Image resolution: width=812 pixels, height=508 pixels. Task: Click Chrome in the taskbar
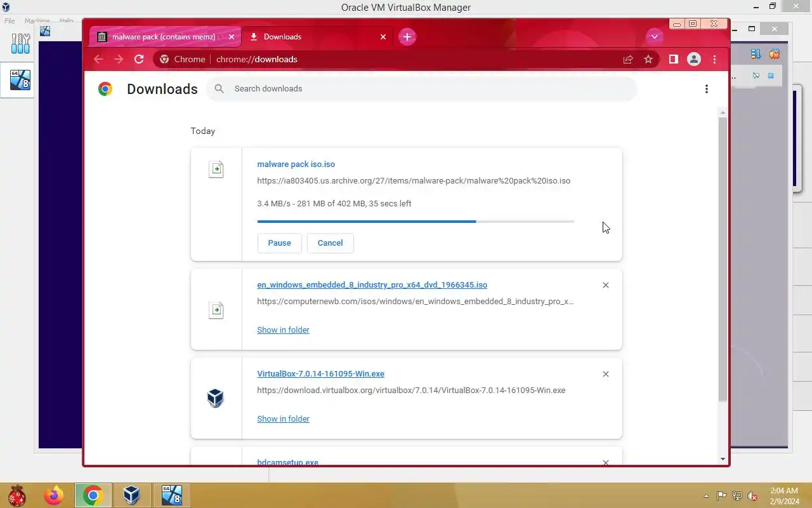(x=93, y=495)
